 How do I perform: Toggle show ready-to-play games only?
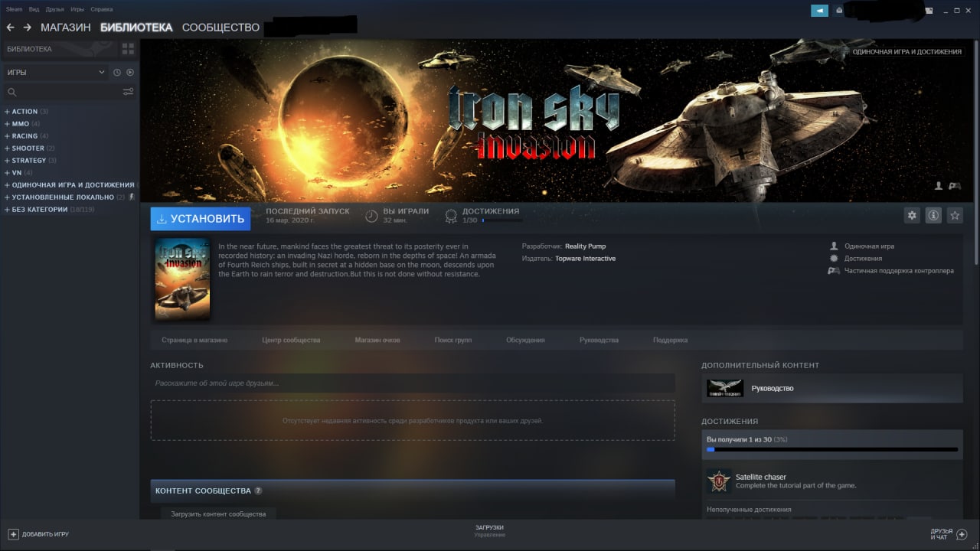tap(130, 72)
